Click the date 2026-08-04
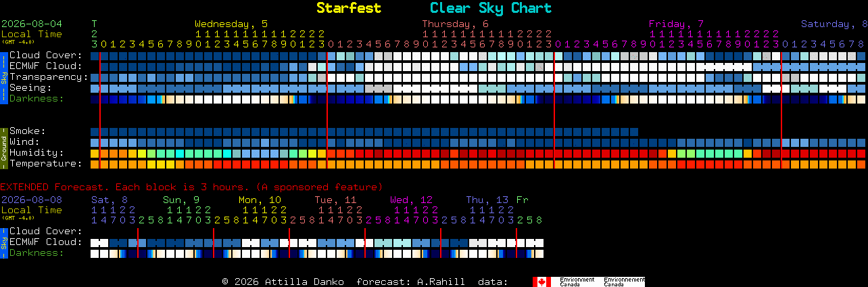This screenshot has width=868, height=287. (x=32, y=24)
